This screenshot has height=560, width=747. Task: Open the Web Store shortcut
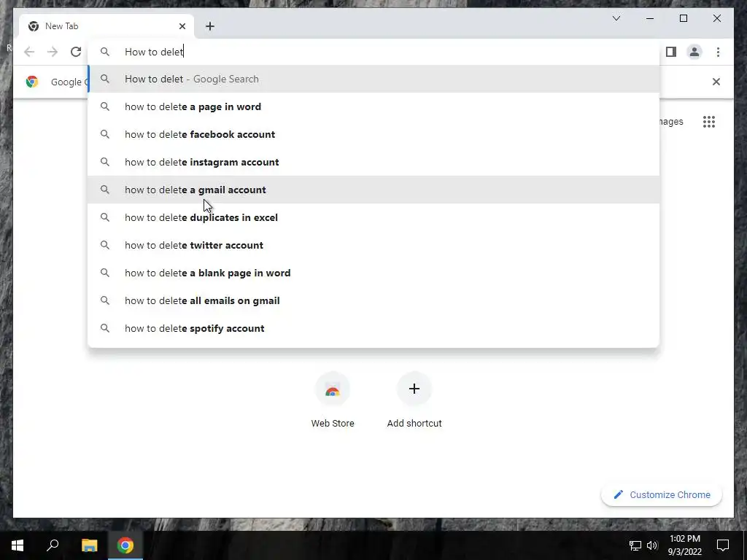point(333,401)
